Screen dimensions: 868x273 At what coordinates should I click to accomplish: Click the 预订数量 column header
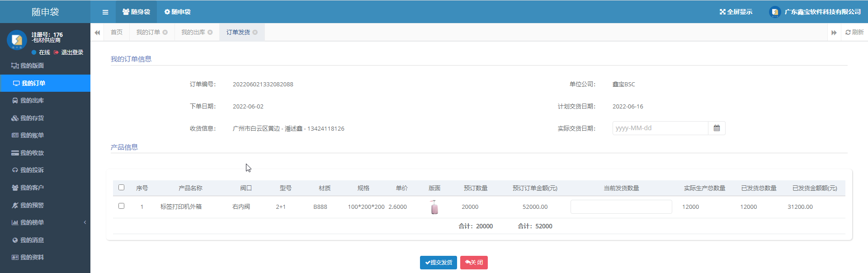476,188
